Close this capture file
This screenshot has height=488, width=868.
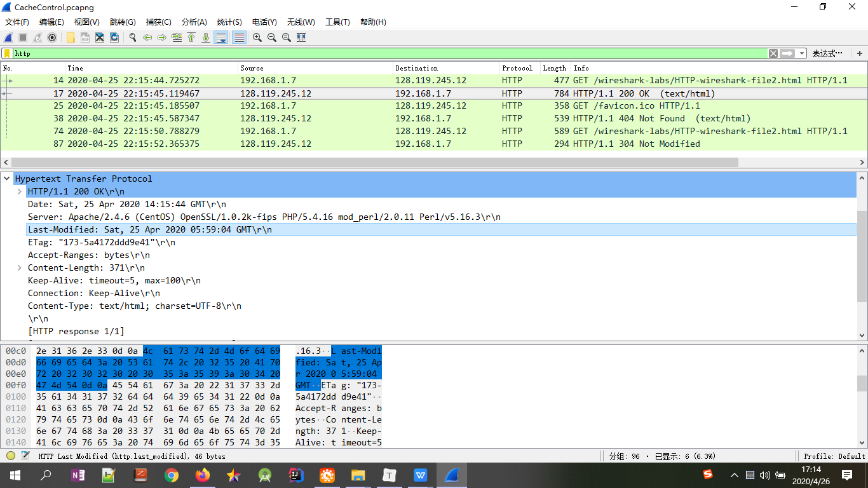[100, 37]
